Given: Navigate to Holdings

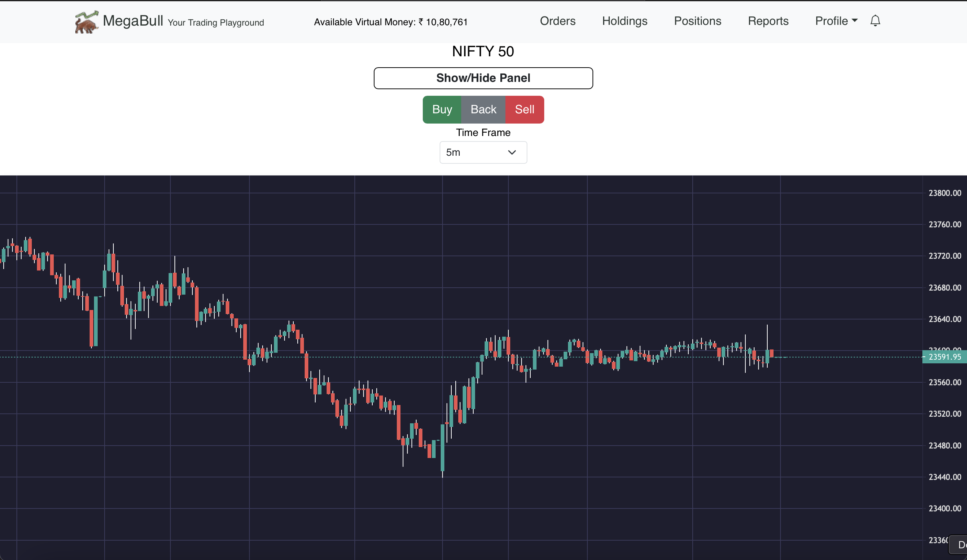Looking at the screenshot, I should pos(624,21).
